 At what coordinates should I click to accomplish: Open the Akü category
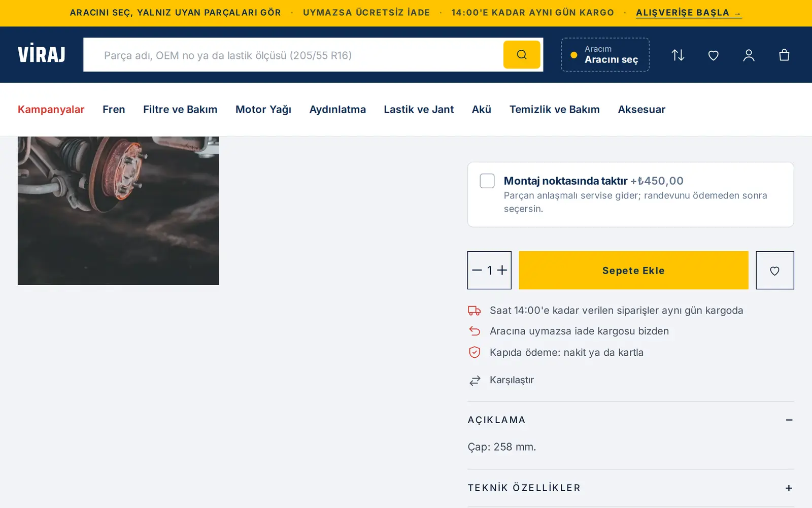pos(482,110)
